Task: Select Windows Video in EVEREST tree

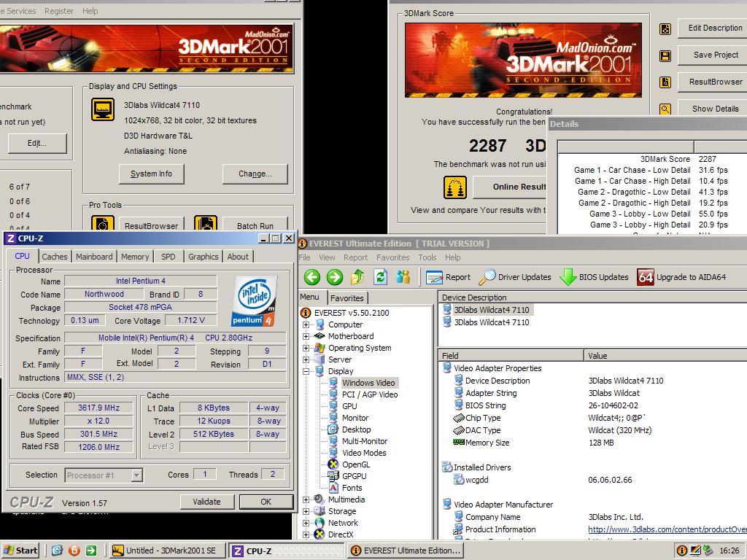Action: pos(368,383)
